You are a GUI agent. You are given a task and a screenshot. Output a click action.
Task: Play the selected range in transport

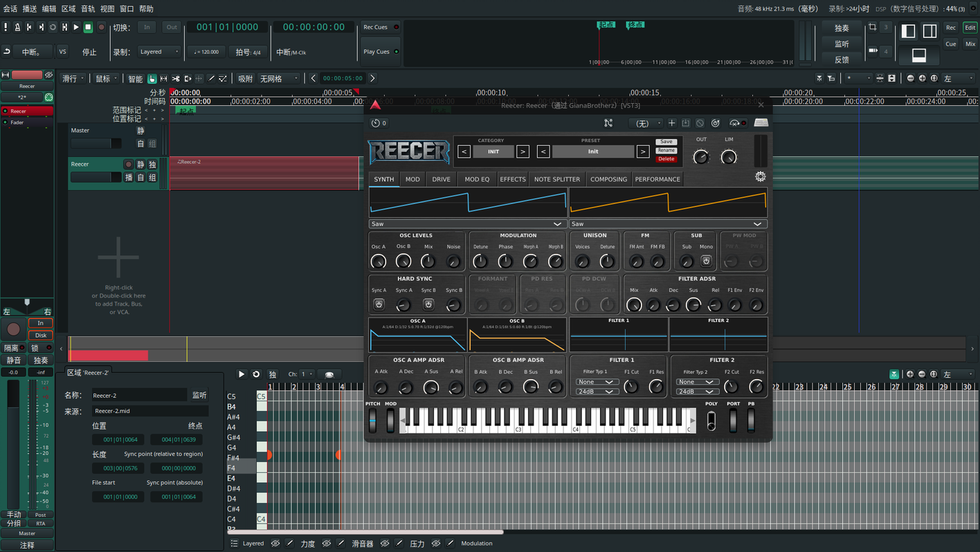[x=64, y=27]
